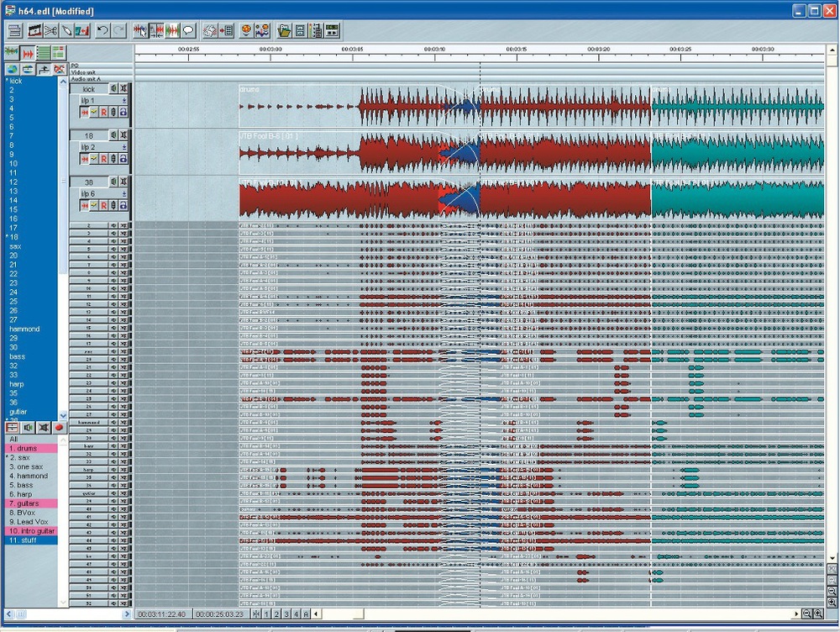The width and height of the screenshot is (840, 632).
Task: Click the red-arrow trim tool icon
Action: pos(82,31)
